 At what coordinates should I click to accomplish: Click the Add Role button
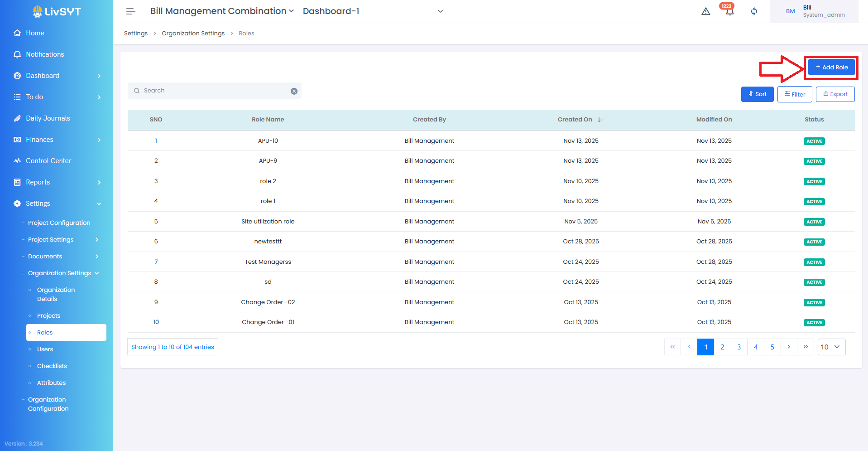click(x=831, y=68)
